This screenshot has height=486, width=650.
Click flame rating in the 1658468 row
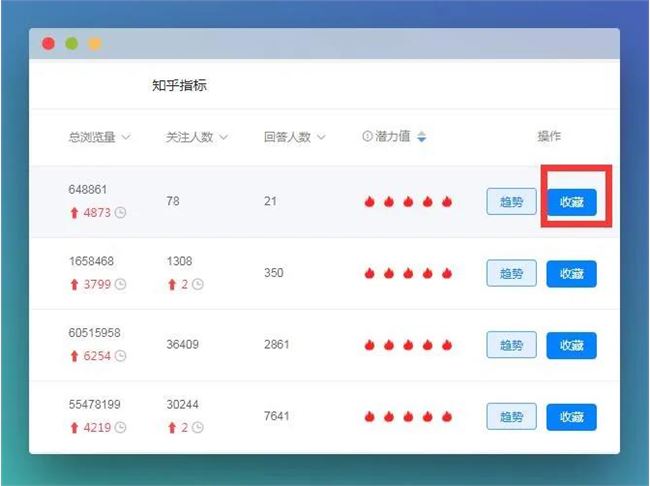click(x=408, y=273)
